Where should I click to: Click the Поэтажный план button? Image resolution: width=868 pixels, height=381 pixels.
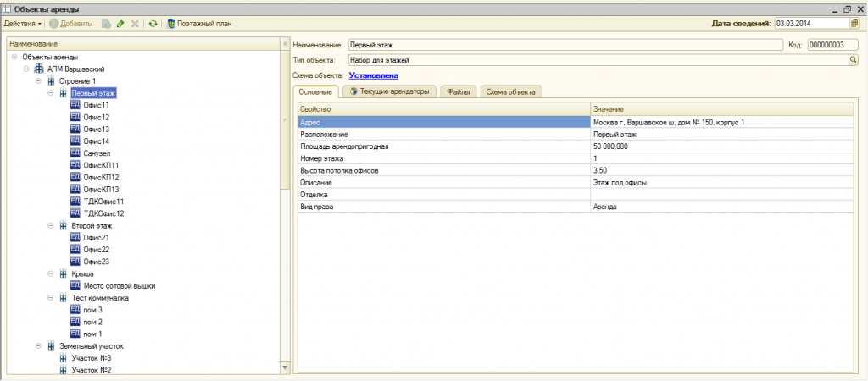tap(199, 24)
